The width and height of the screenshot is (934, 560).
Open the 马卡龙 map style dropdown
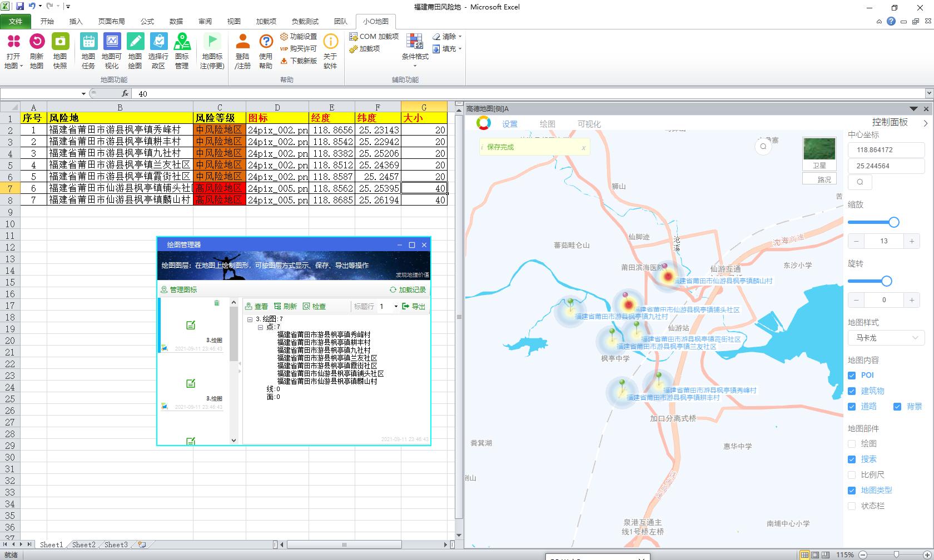[886, 338]
